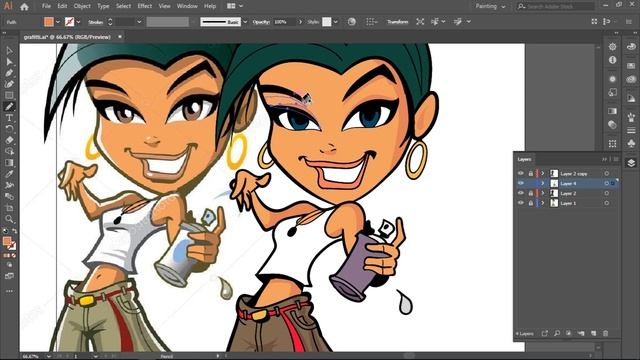Screen dimensions: 640x360
Task: Open the Painting workspace switcher
Action: point(490,7)
